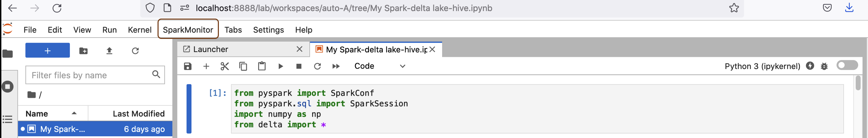Toggle the switch next to the debugger icon

(847, 65)
